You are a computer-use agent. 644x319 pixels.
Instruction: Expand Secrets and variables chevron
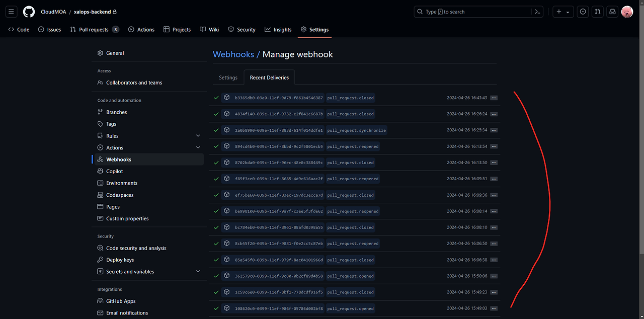198,272
